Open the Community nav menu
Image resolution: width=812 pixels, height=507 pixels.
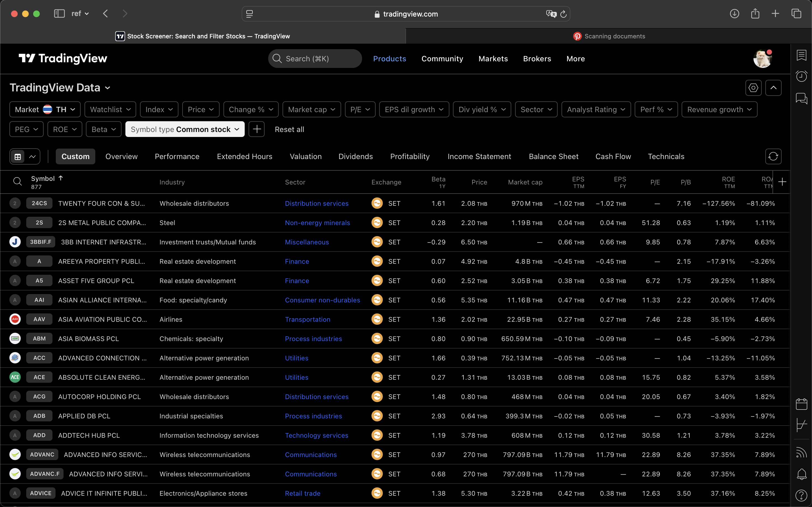click(x=442, y=59)
